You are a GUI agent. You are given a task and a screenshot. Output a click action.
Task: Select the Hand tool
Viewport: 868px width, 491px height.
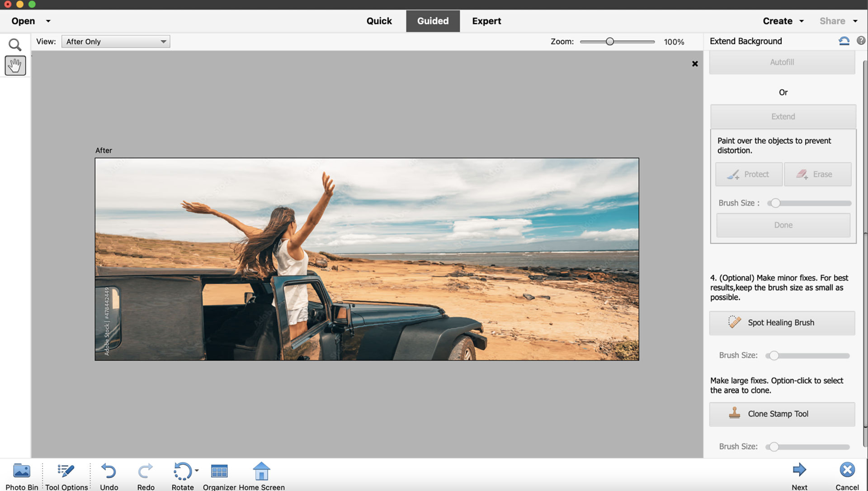coord(15,66)
